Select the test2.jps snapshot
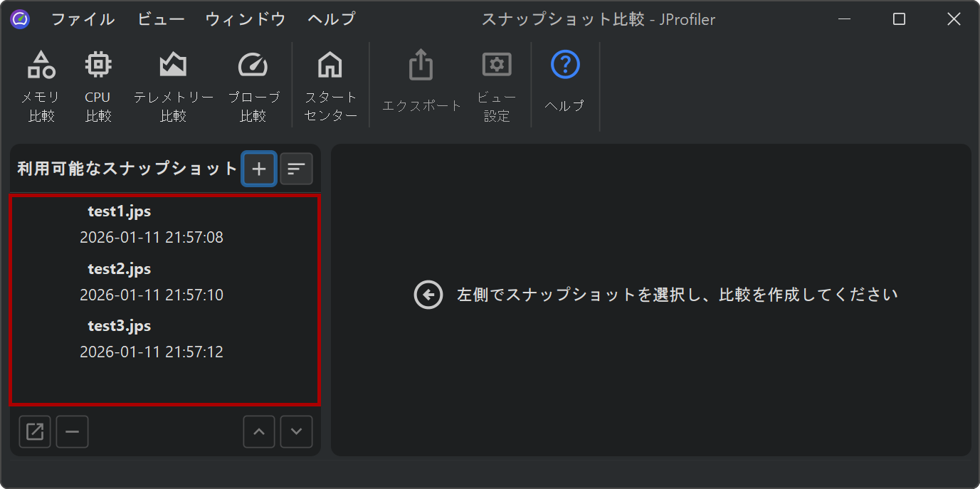This screenshot has height=489, width=980. click(x=151, y=281)
